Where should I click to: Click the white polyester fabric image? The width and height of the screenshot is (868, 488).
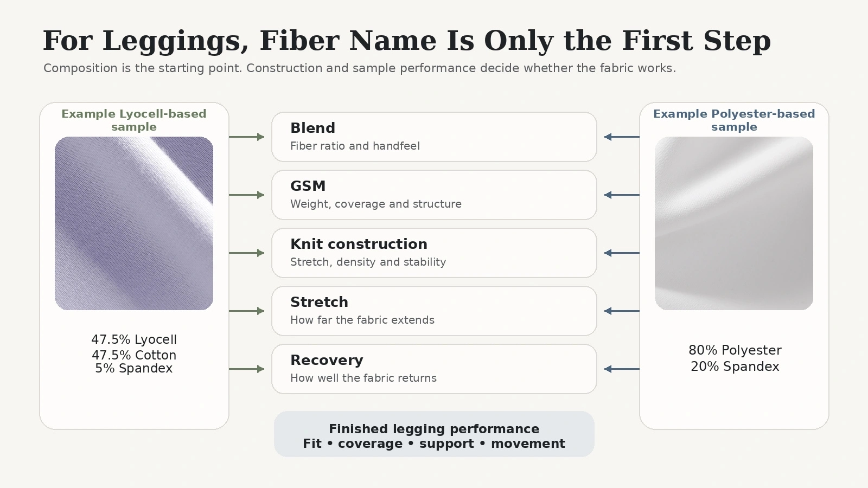(734, 223)
